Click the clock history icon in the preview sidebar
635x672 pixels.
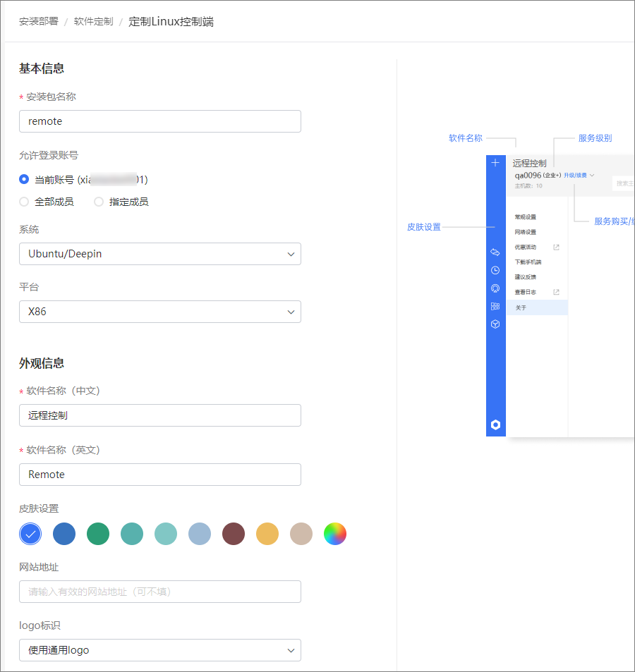click(x=495, y=270)
